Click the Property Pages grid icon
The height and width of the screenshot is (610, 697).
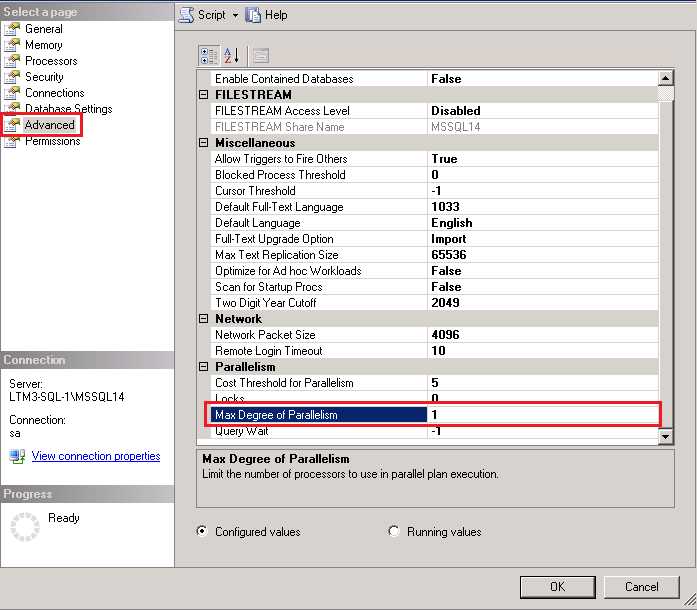click(x=260, y=55)
